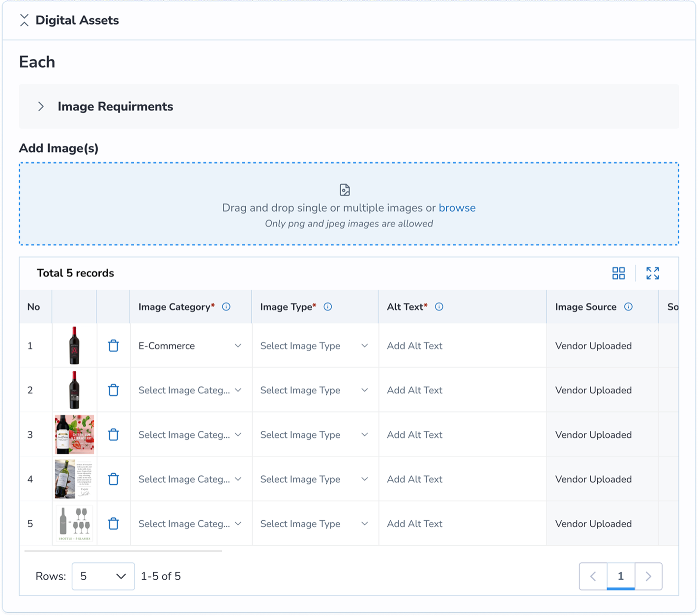Delete image record in row 5

[x=114, y=524]
